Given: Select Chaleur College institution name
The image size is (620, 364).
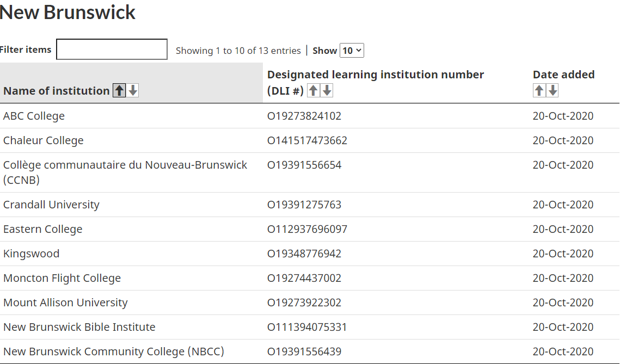Looking at the screenshot, I should coord(44,140).
